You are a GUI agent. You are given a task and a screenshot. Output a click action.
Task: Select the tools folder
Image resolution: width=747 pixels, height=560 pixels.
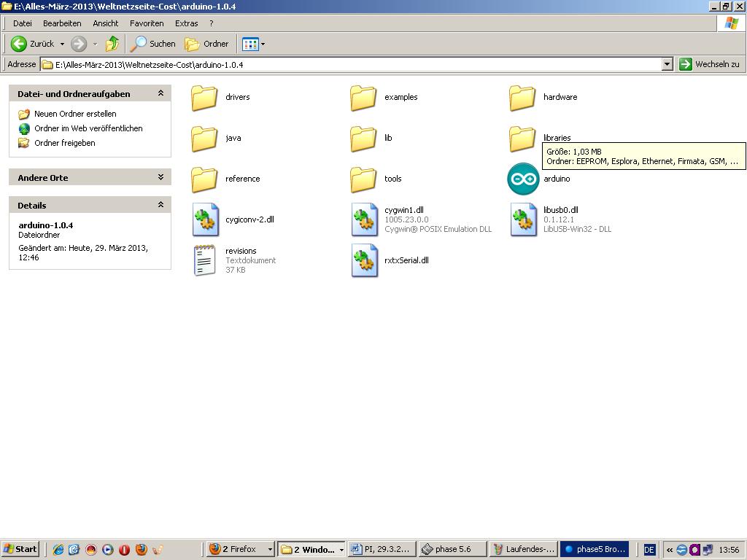coord(376,179)
